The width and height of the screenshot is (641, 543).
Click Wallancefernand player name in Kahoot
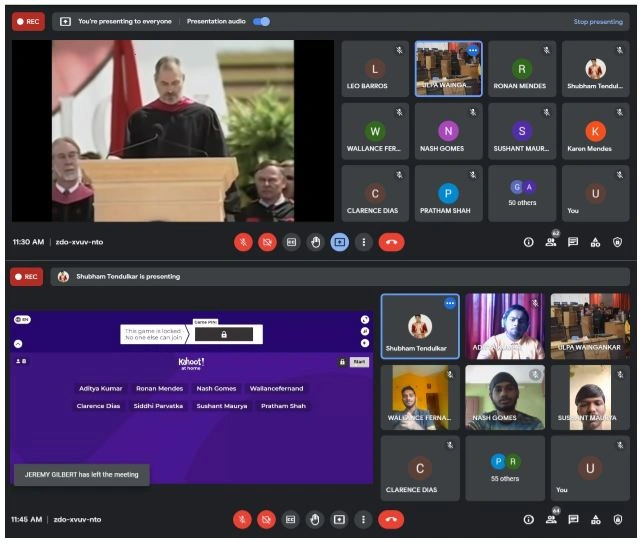(x=276, y=389)
